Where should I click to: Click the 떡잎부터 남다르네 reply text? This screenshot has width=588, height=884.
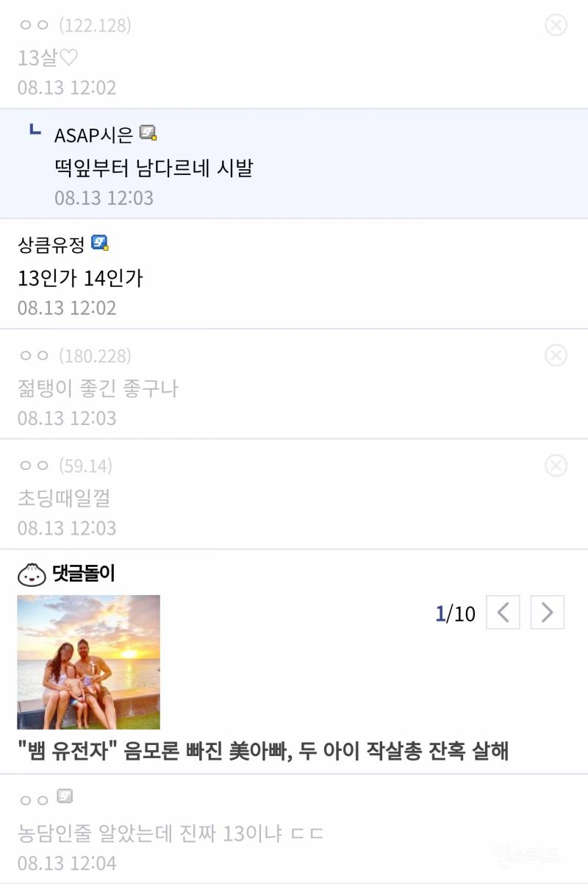pos(154,168)
